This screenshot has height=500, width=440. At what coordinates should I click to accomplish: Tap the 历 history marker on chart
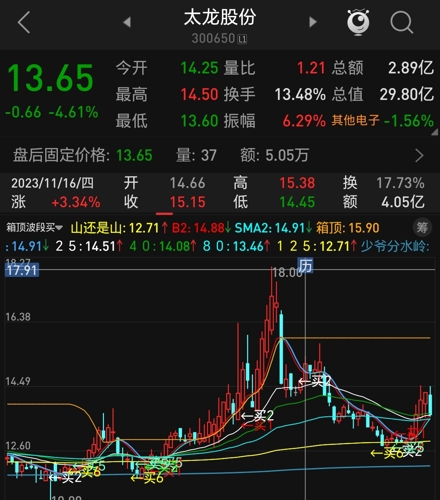pyautogui.click(x=305, y=266)
